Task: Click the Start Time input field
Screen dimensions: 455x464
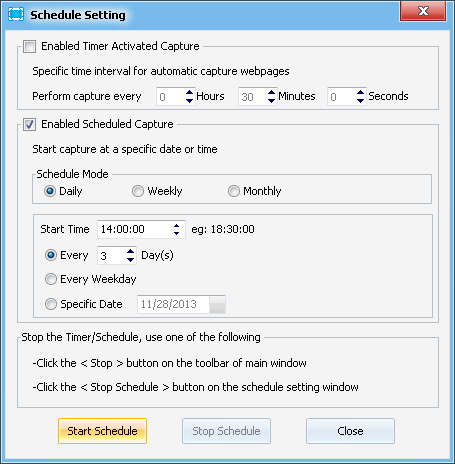Action: click(x=135, y=229)
